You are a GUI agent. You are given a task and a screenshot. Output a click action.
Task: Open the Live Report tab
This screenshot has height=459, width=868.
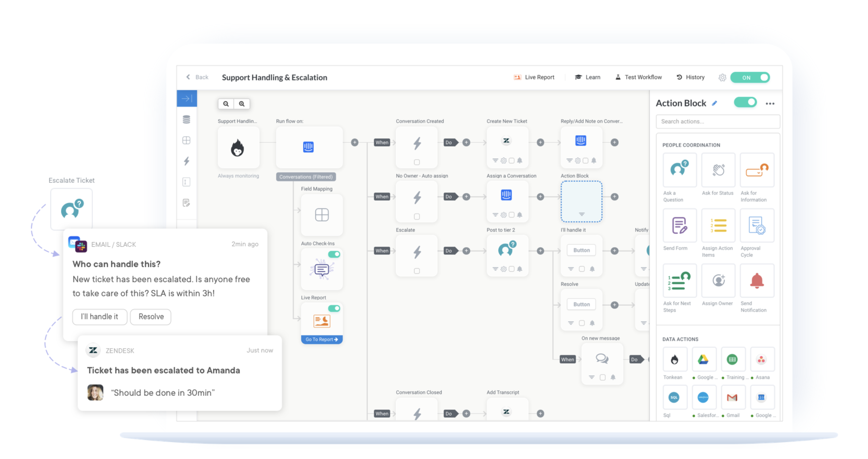(x=534, y=77)
